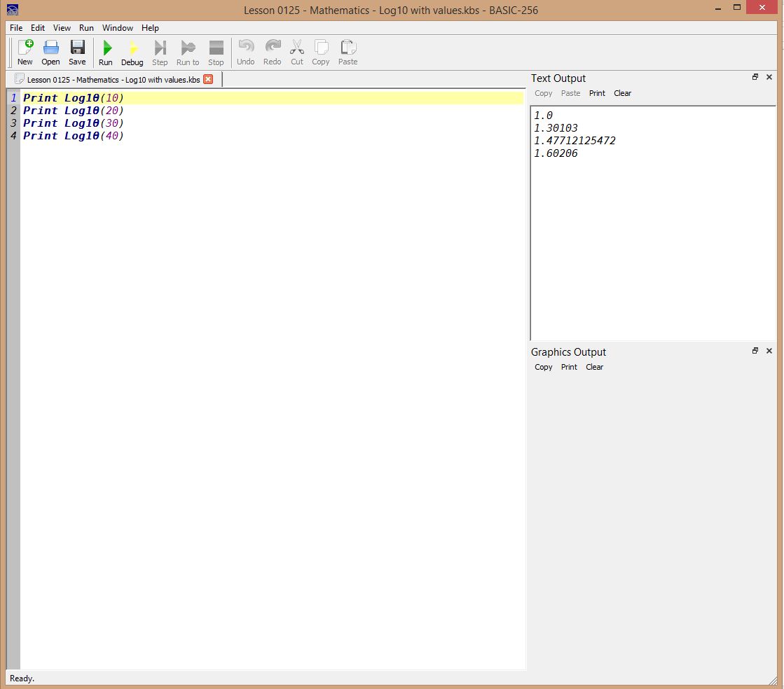Print the Text Output contents
The height and width of the screenshot is (689, 784).
597,93
